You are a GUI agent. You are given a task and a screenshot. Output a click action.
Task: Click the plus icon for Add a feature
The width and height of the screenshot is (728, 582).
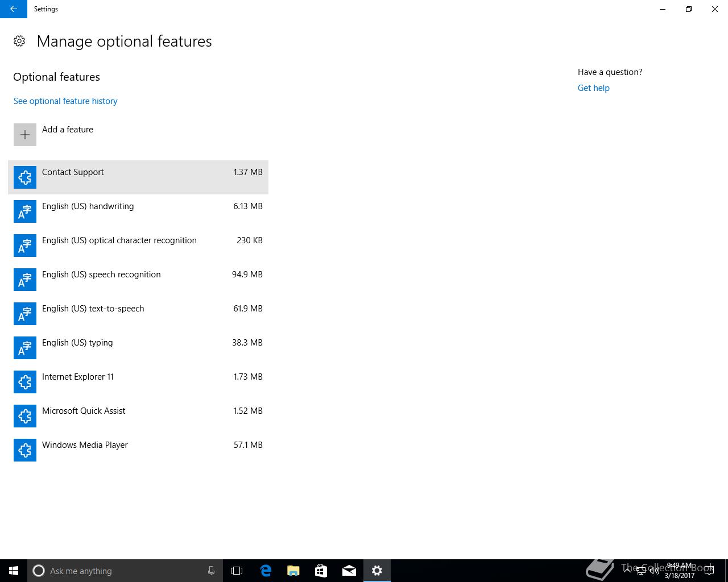(25, 135)
